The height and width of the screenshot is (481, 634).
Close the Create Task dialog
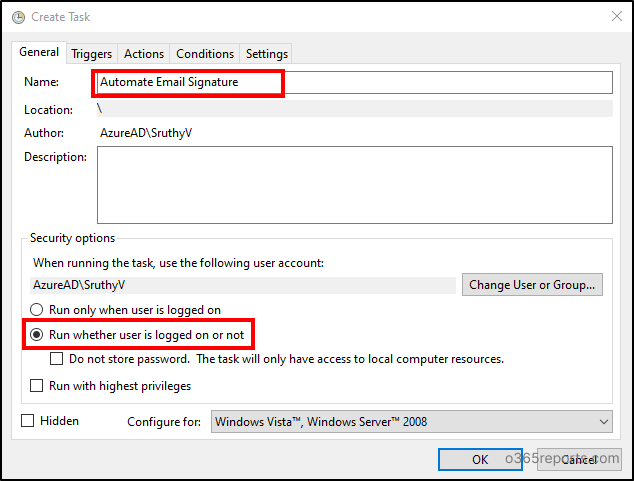(617, 16)
